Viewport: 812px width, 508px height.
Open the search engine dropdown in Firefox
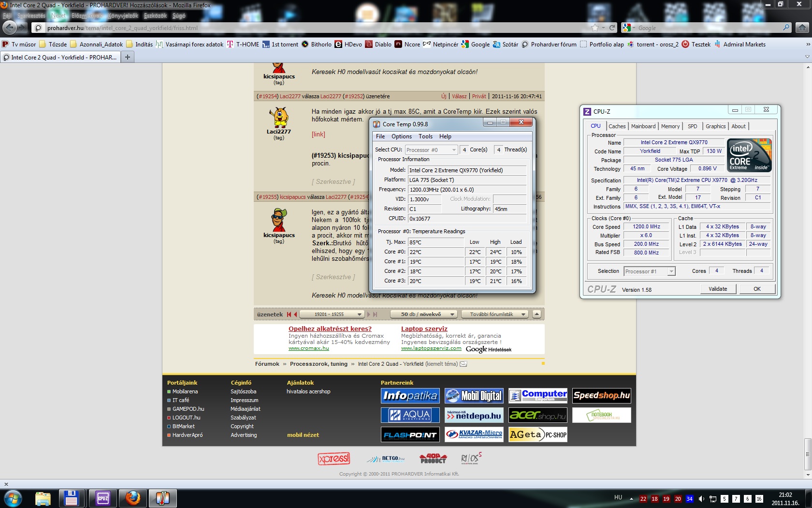(x=629, y=28)
